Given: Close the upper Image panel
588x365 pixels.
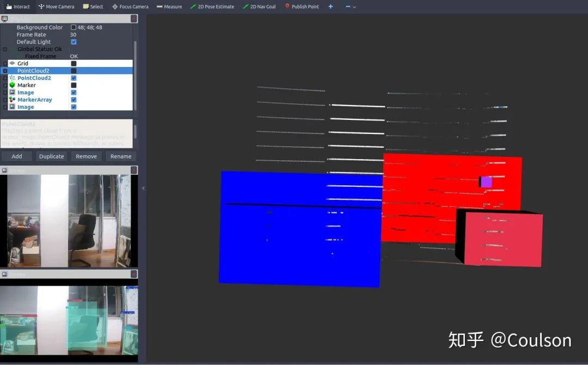Looking at the screenshot, I should click(133, 171).
